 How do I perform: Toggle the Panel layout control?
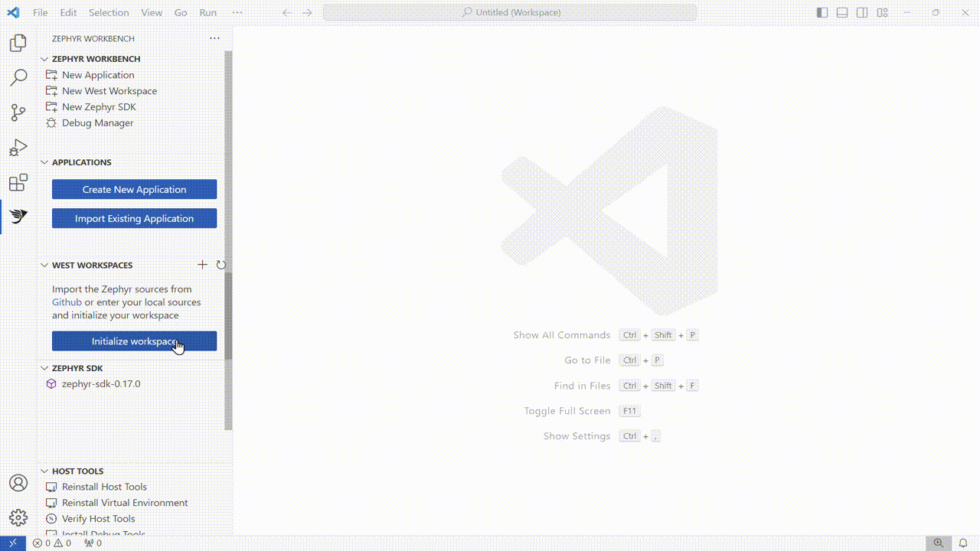pyautogui.click(x=841, y=12)
